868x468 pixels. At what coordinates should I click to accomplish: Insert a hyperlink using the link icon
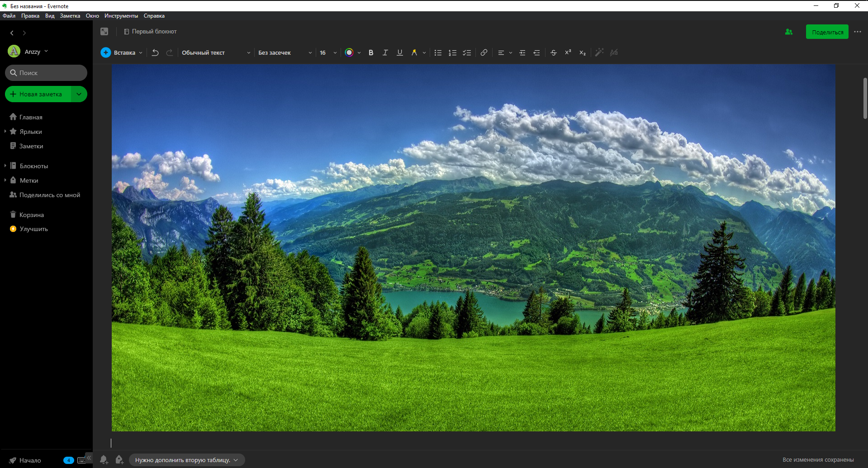(484, 52)
